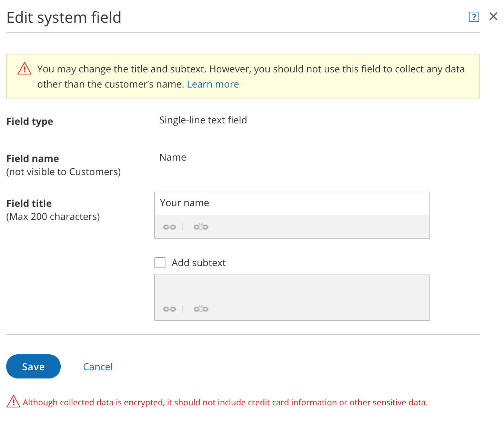Focus the 'Your name' field title input

tap(292, 203)
